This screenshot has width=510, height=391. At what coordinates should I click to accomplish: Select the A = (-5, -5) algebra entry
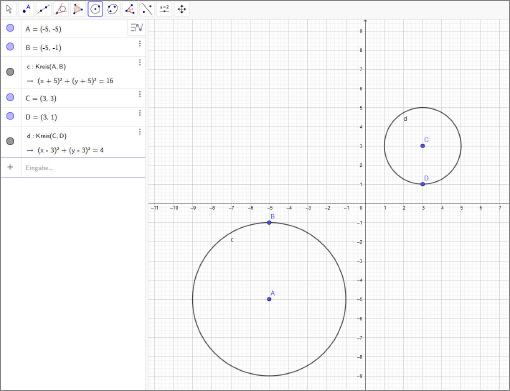(43, 29)
